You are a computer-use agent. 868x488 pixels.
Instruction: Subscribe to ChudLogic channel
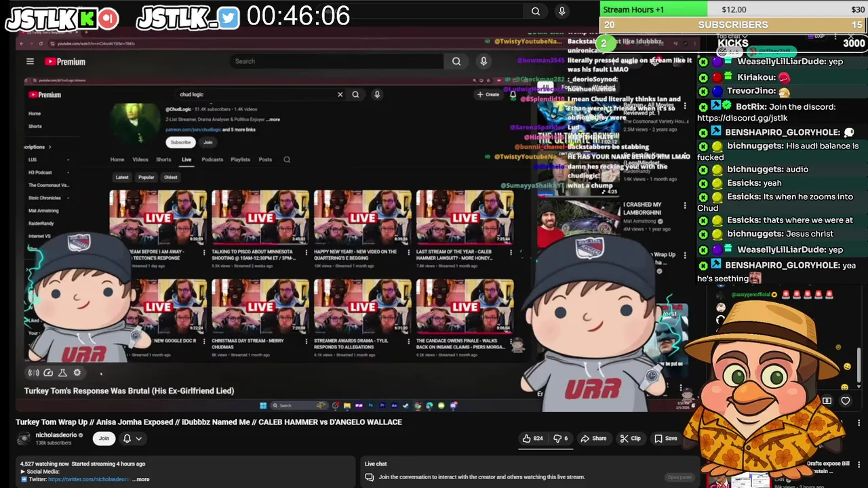(180, 142)
